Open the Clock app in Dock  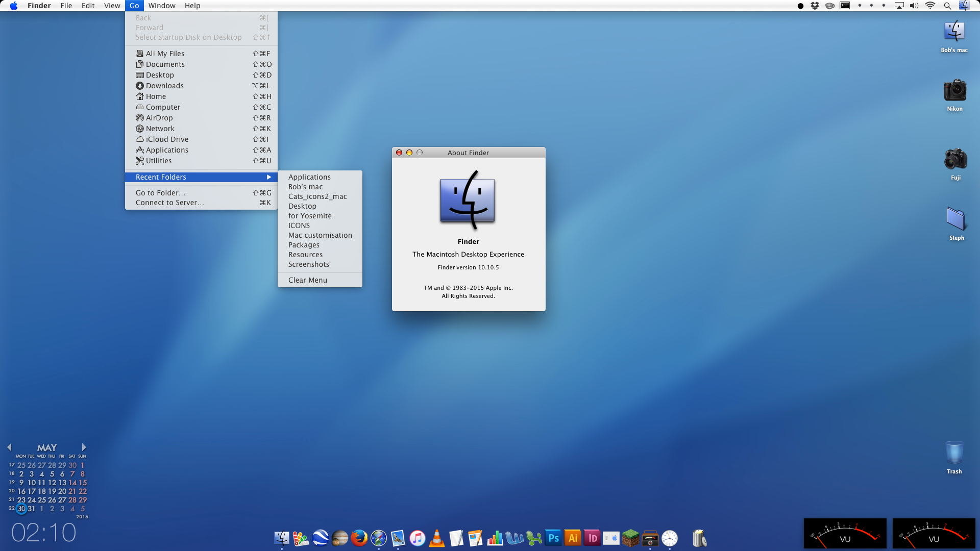[670, 538]
